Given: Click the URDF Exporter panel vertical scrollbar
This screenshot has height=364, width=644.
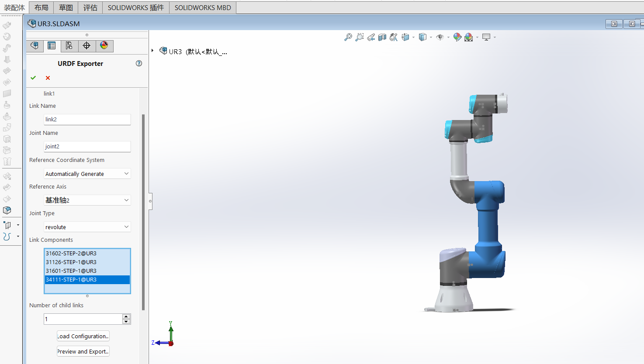Looking at the screenshot, I should (143, 212).
